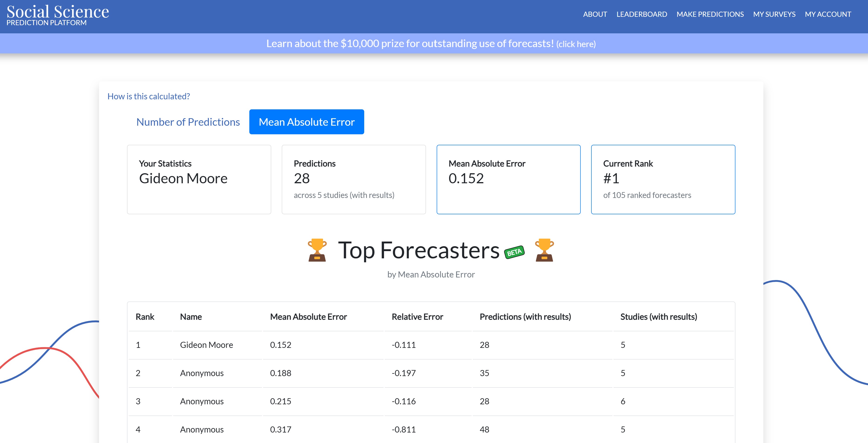Open the ABOUT nav item
The height and width of the screenshot is (443, 868).
point(595,14)
